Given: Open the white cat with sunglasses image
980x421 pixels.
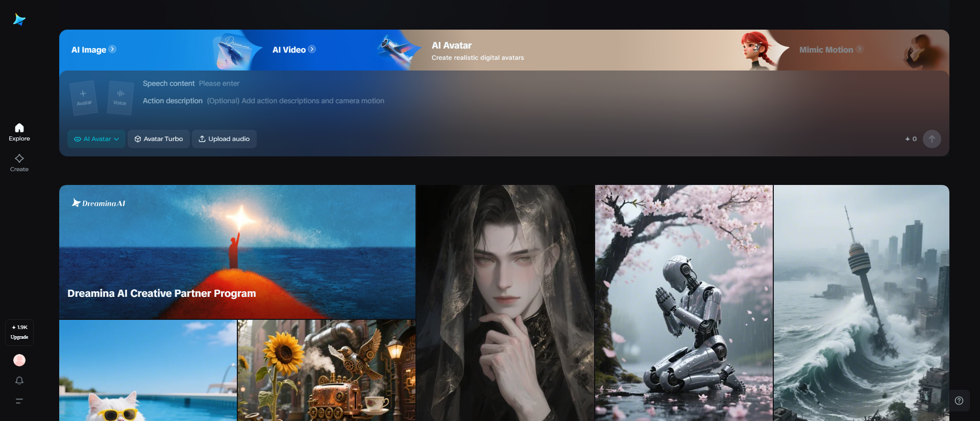Looking at the screenshot, I should [148, 370].
